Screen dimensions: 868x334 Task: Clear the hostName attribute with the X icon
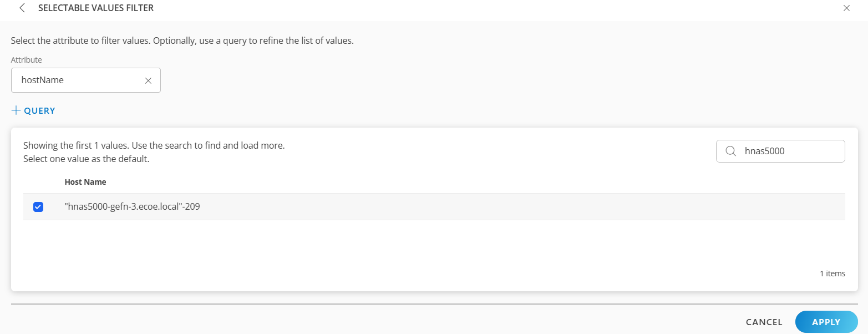tap(148, 80)
